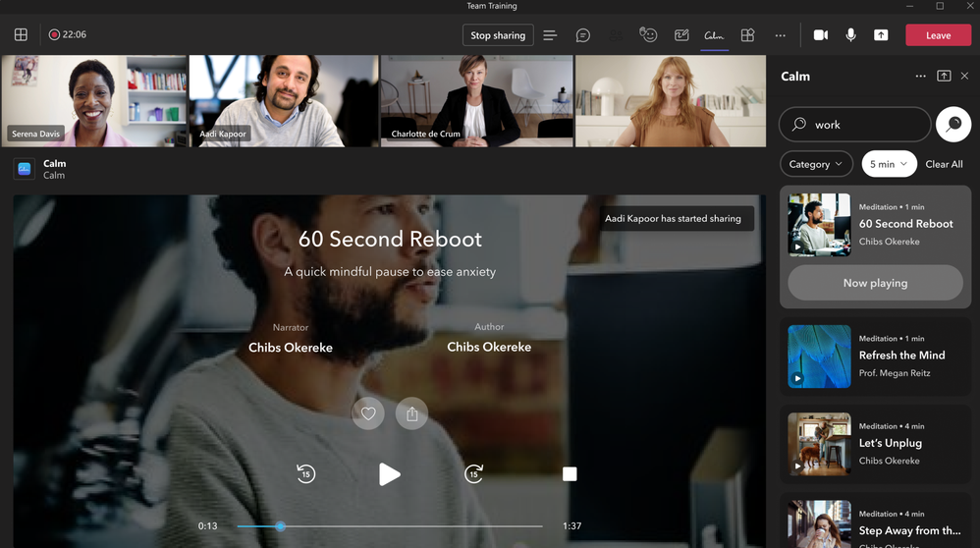Click the round white search button

[953, 125]
